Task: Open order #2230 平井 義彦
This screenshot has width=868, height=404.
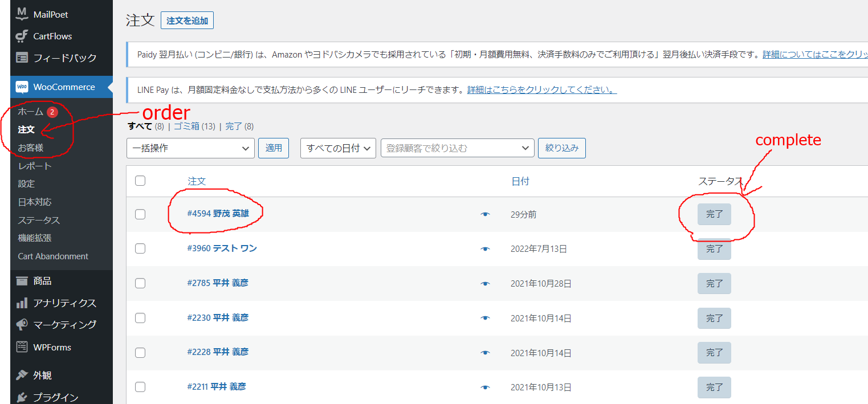Action: [218, 317]
